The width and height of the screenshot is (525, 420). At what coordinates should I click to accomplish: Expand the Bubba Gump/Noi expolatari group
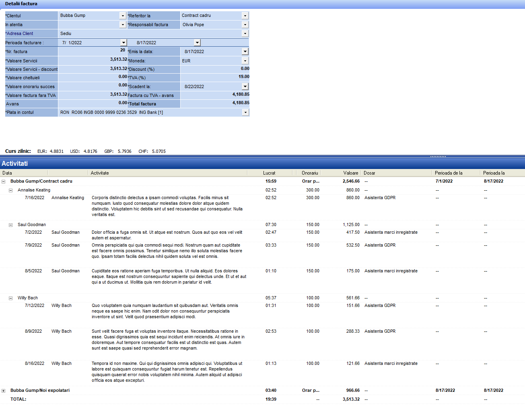(x=4, y=391)
